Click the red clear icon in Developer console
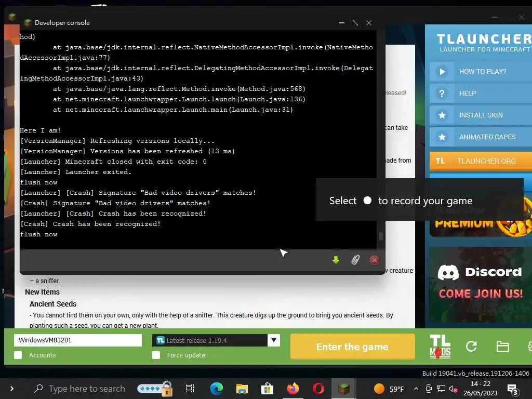532x399 pixels. [x=374, y=260]
